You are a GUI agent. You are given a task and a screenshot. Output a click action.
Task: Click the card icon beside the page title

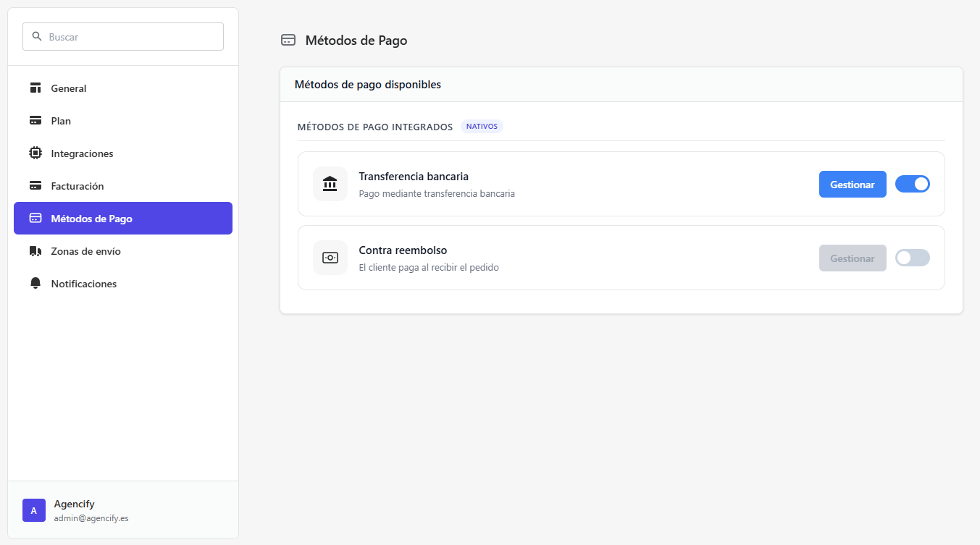(288, 41)
